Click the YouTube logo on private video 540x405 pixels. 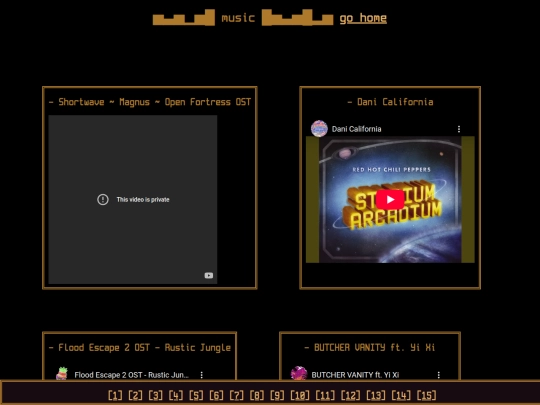point(209,275)
